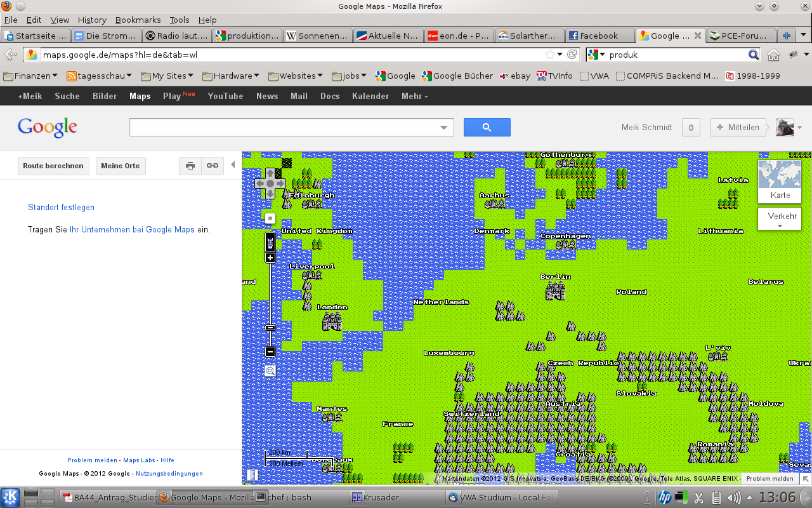Click the map zoom-in plus button
Screen dimensions: 812x508
pyautogui.click(x=270, y=258)
